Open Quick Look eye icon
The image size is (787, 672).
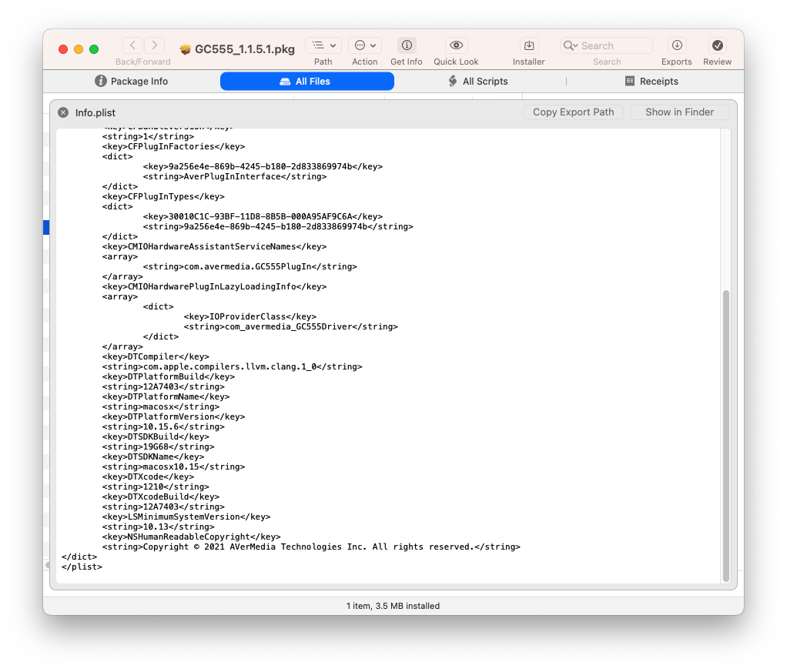click(x=456, y=45)
